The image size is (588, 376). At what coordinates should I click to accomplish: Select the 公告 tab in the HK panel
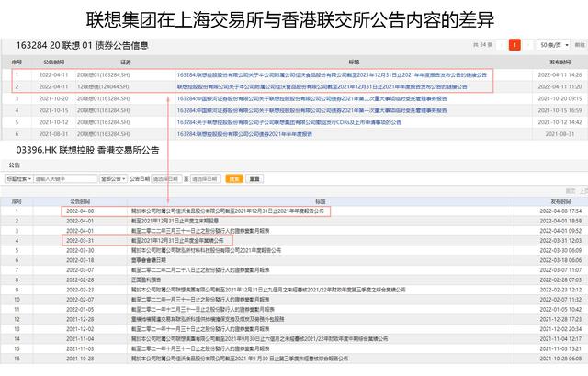(x=15, y=165)
